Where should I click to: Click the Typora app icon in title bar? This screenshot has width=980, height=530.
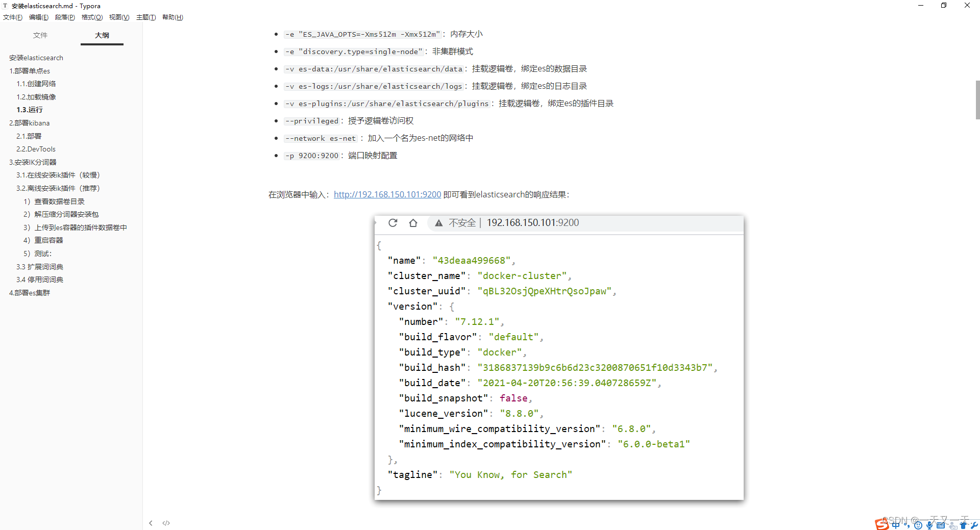pyautogui.click(x=5, y=6)
